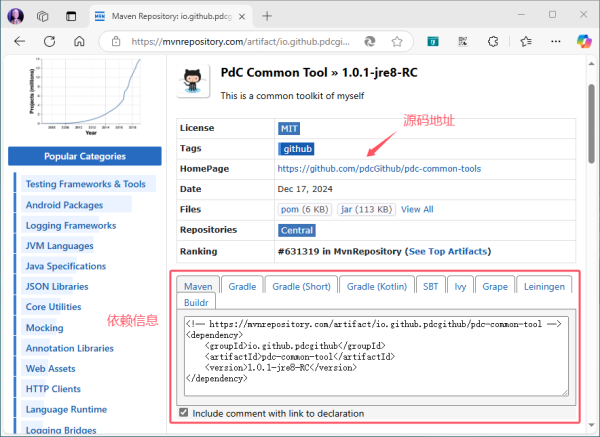Screen dimensions: 600x437
Task: Click the scrollbar down arrow
Action: (592, 425)
